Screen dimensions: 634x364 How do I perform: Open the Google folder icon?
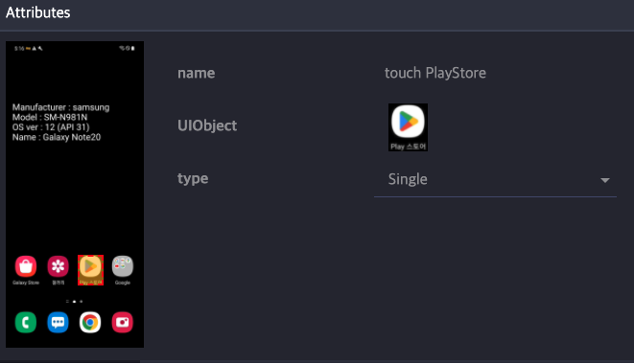pos(123,266)
